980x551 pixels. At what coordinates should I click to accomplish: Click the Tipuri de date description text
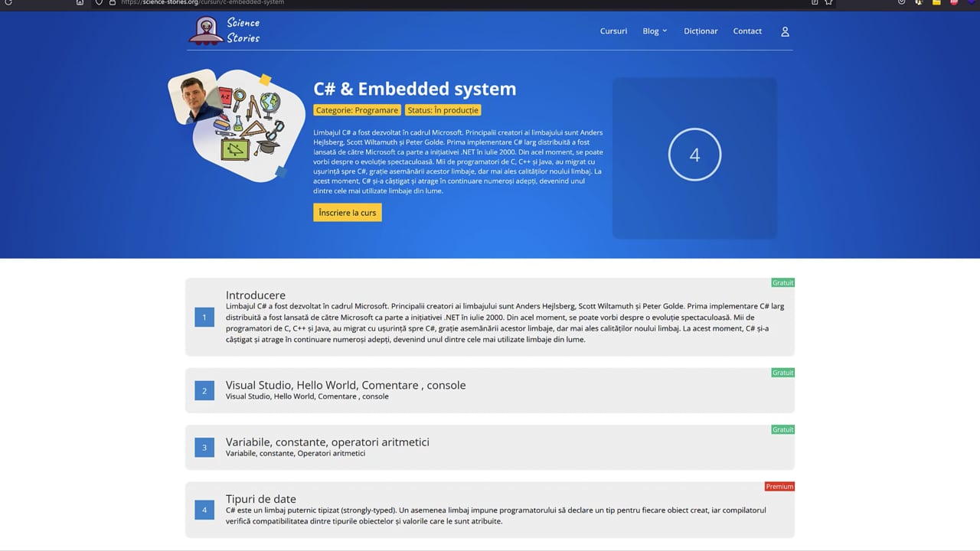495,515
